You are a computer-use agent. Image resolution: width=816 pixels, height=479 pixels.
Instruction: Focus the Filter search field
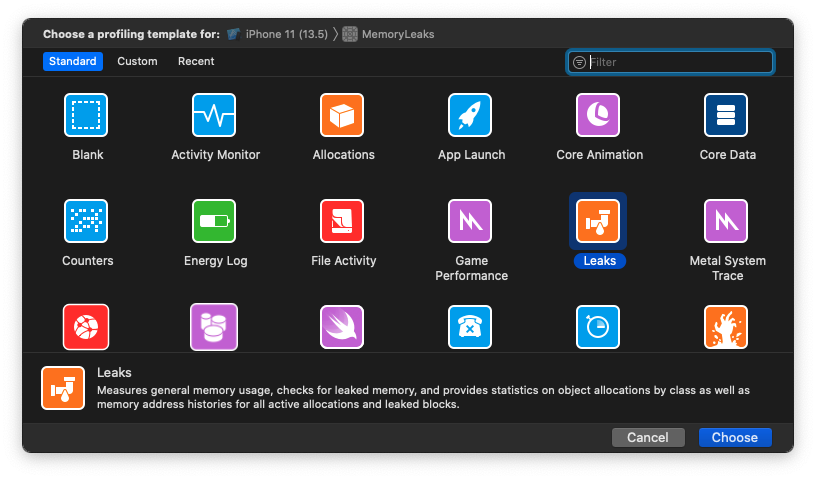click(x=671, y=62)
